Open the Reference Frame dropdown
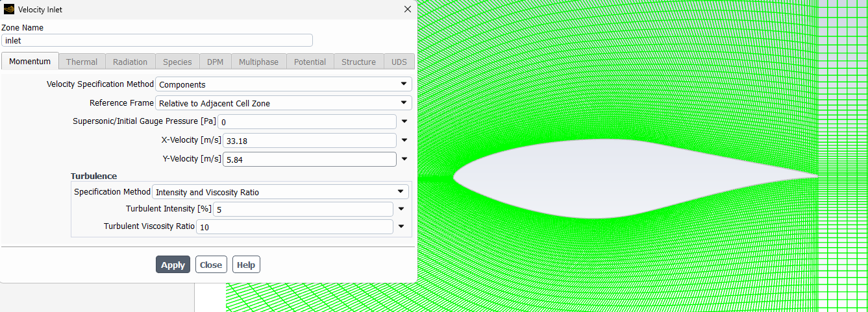Screen dimensions: 868x312 [284, 103]
